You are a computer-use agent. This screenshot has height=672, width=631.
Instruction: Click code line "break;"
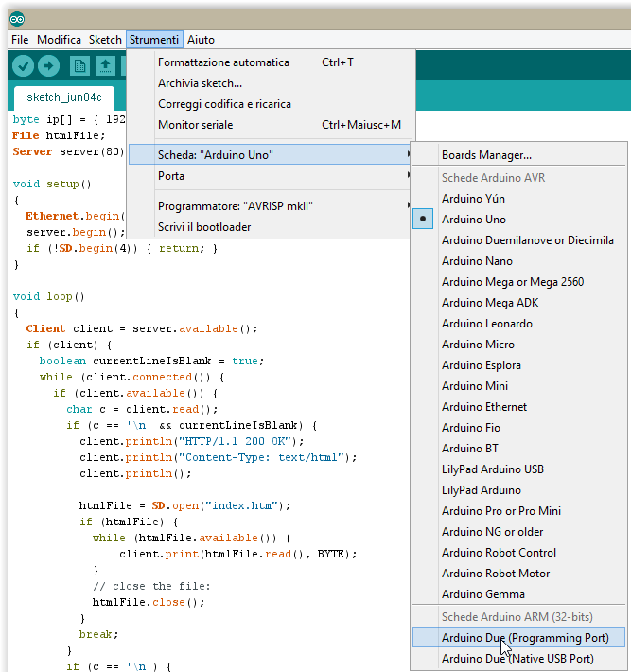[99, 634]
